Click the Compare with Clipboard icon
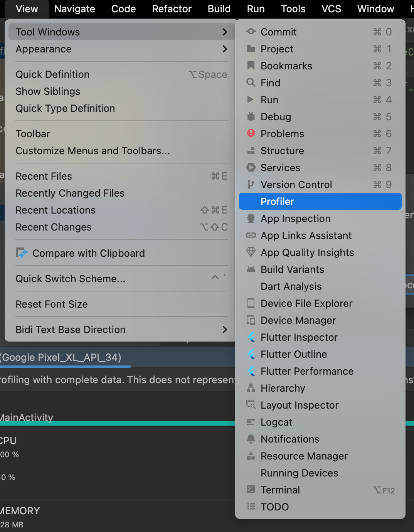 pos(22,253)
